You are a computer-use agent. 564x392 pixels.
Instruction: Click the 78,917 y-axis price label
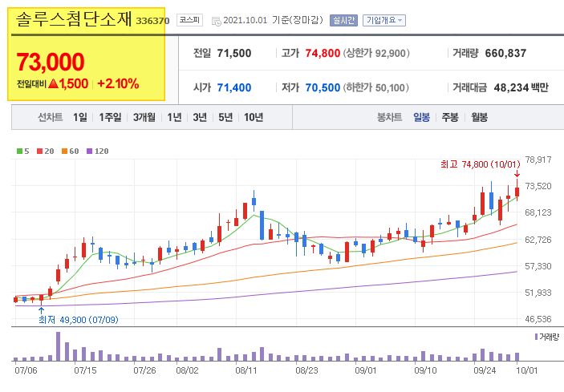pyautogui.click(x=538, y=160)
